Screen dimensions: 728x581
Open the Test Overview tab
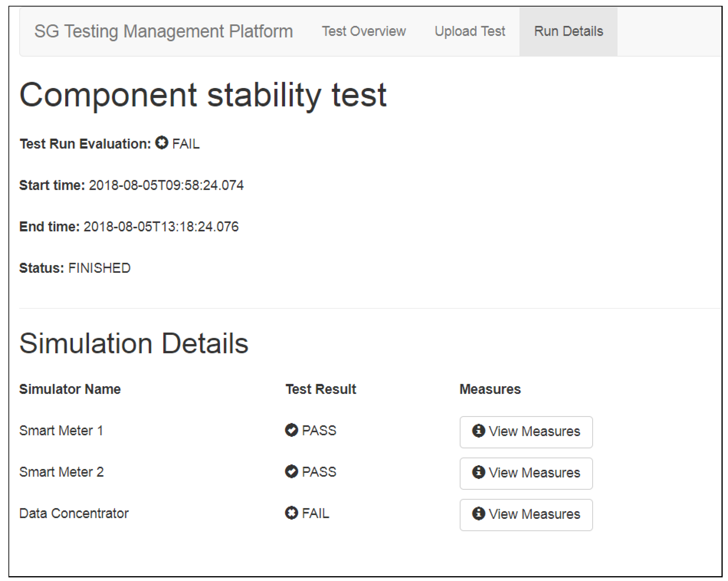pos(364,31)
